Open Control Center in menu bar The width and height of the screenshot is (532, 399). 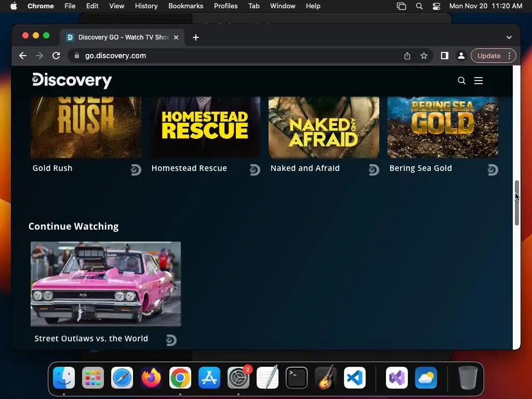coord(436,6)
